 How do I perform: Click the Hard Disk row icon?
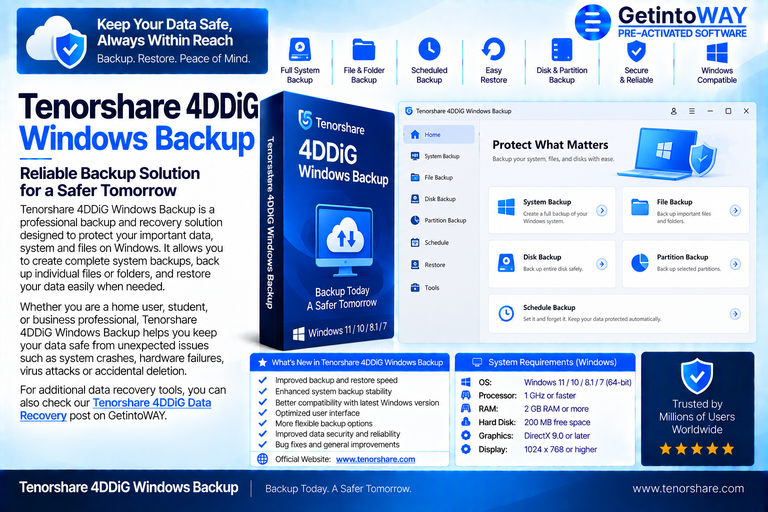click(x=466, y=422)
